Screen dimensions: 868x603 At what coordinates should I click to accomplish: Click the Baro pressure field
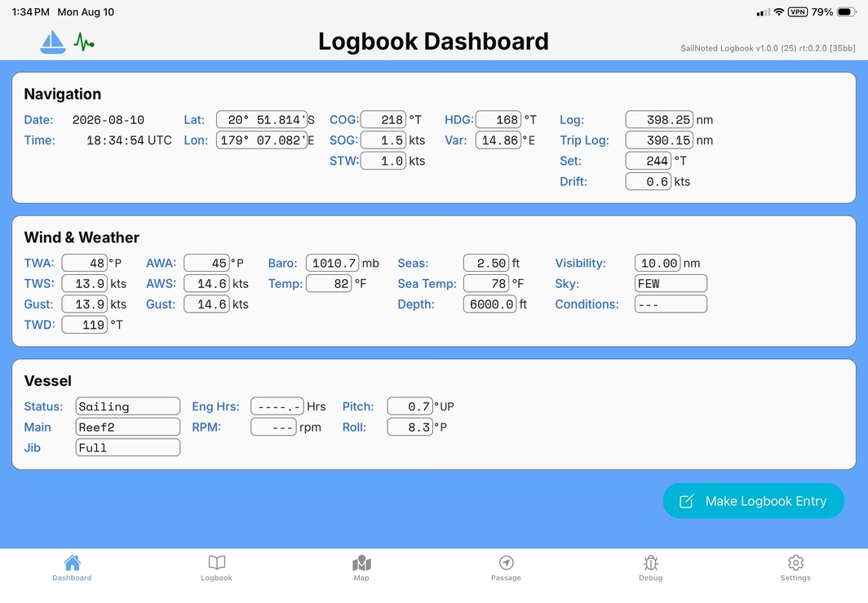tap(333, 263)
